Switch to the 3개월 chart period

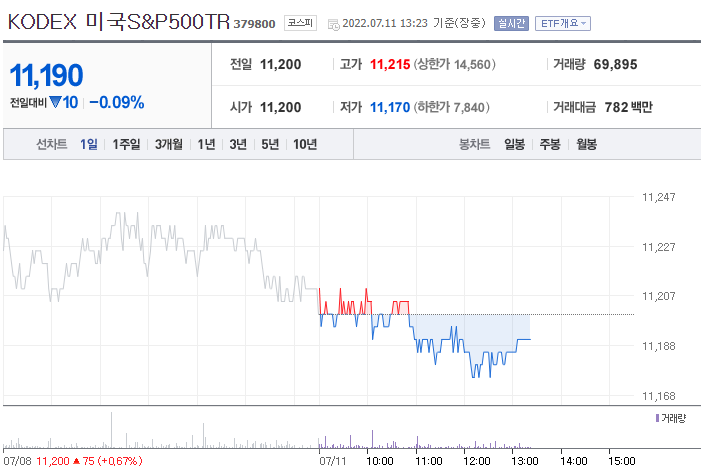coord(169,144)
